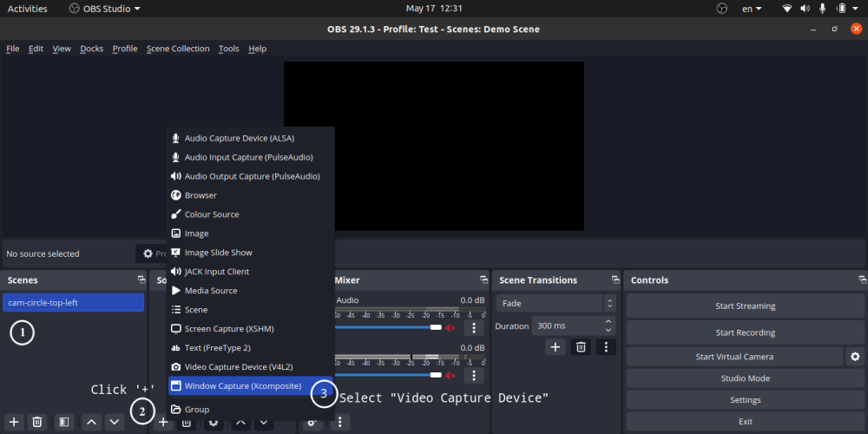Choose Audio Input Capture (PulseAudio)
868x434 pixels.
pos(251,157)
